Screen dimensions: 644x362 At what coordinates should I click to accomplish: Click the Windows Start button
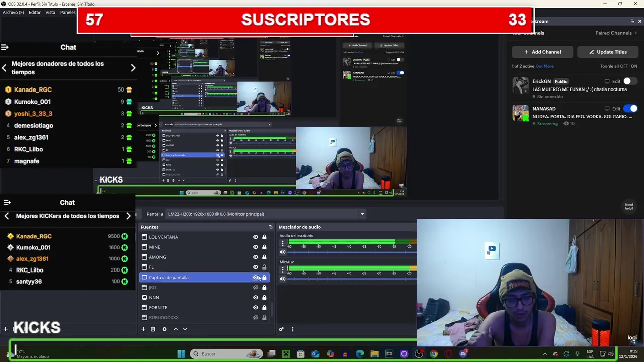181,354
